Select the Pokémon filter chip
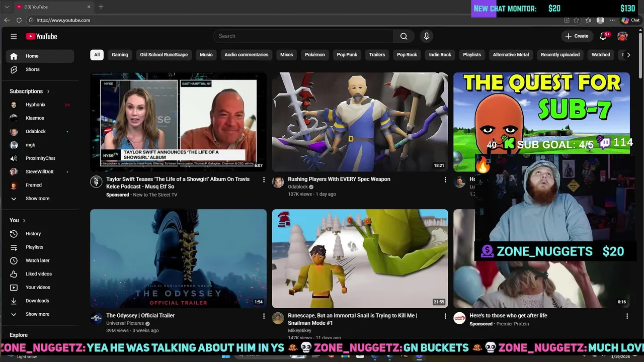644x362 pixels. (x=315, y=55)
